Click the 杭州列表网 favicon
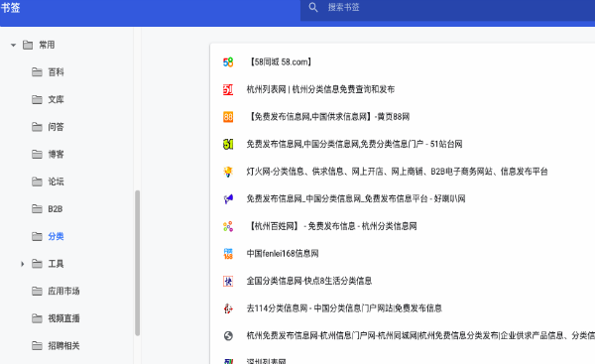The height and width of the screenshot is (364, 595). coord(228,89)
